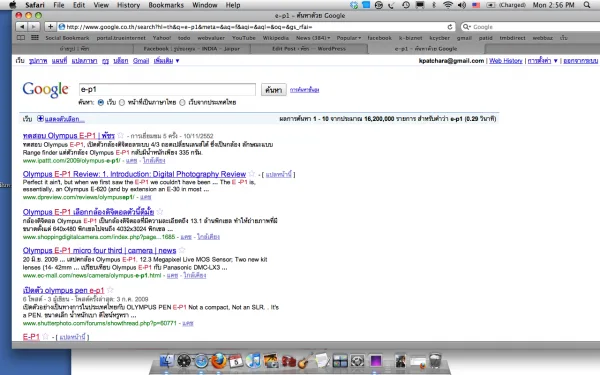Open the more dropdown after Gmail
600x375 pixels.
coord(166,61)
